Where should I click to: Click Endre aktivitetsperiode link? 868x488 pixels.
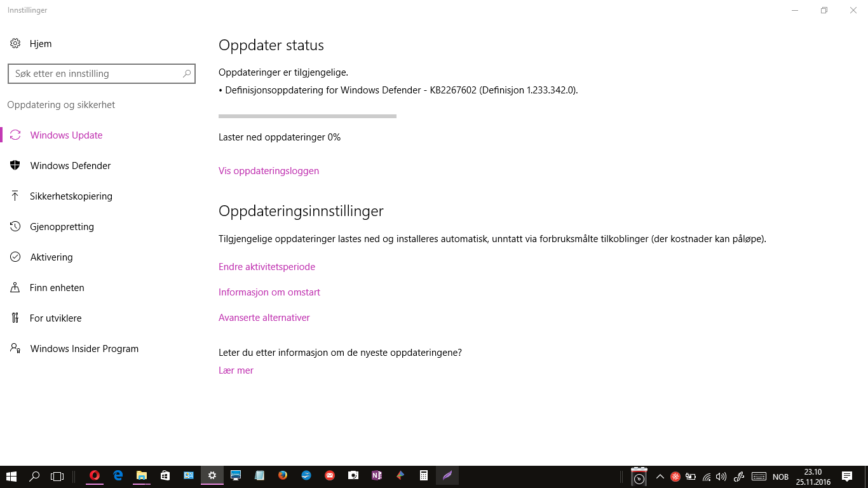[267, 267]
